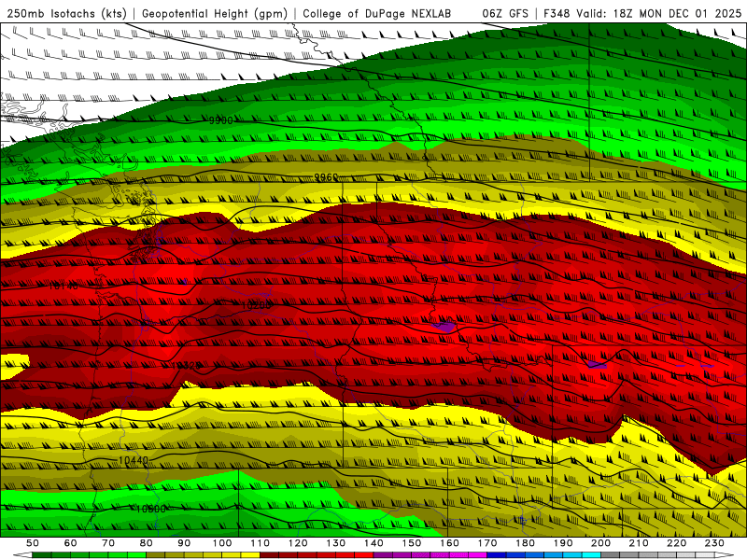Image resolution: width=747 pixels, height=560 pixels.
Task: Click the 100 legend tick label
Action: tap(222, 543)
